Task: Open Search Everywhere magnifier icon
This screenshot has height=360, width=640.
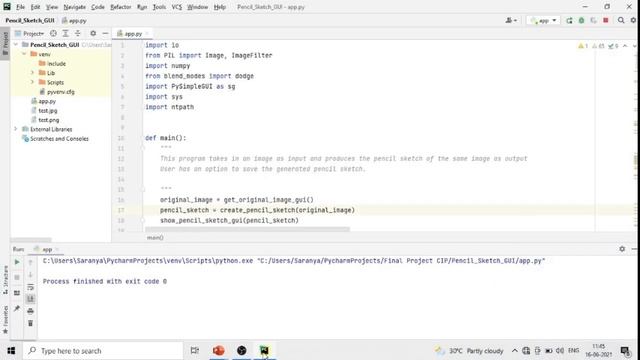Action: pos(621,20)
